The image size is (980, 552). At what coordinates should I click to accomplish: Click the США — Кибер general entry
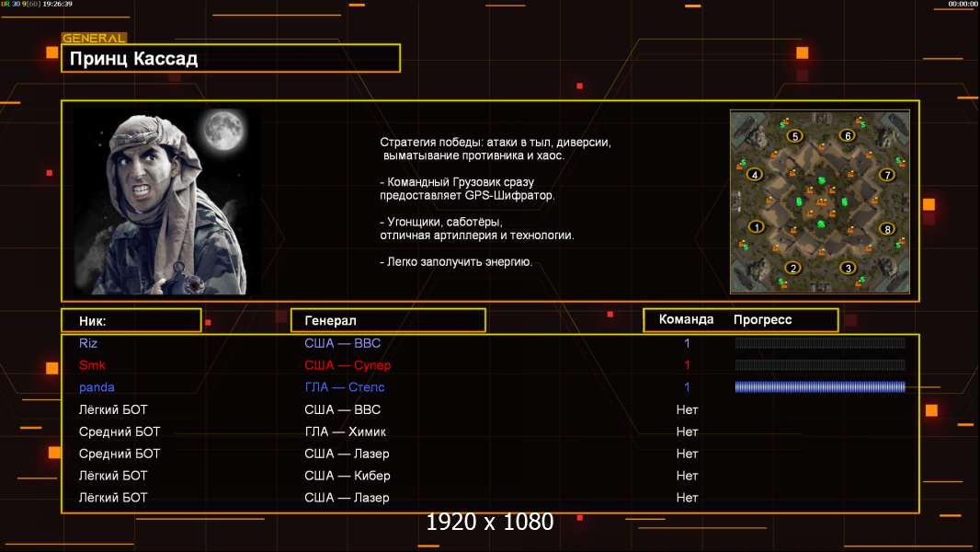tap(347, 476)
